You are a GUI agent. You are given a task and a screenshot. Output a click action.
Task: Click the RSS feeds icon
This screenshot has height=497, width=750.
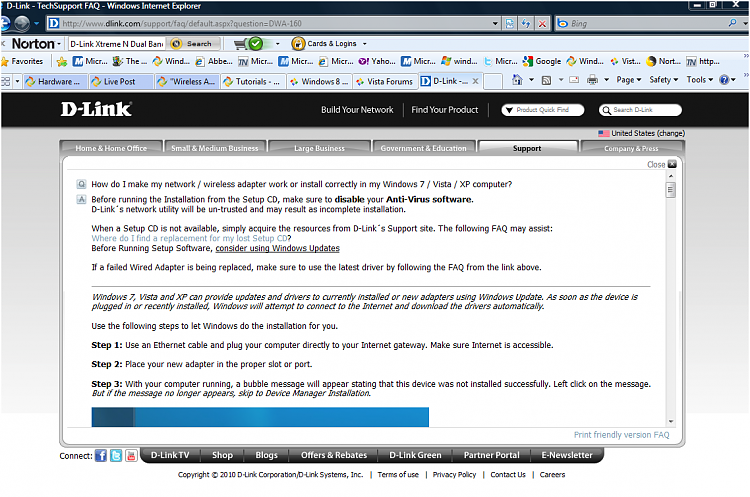(546, 80)
